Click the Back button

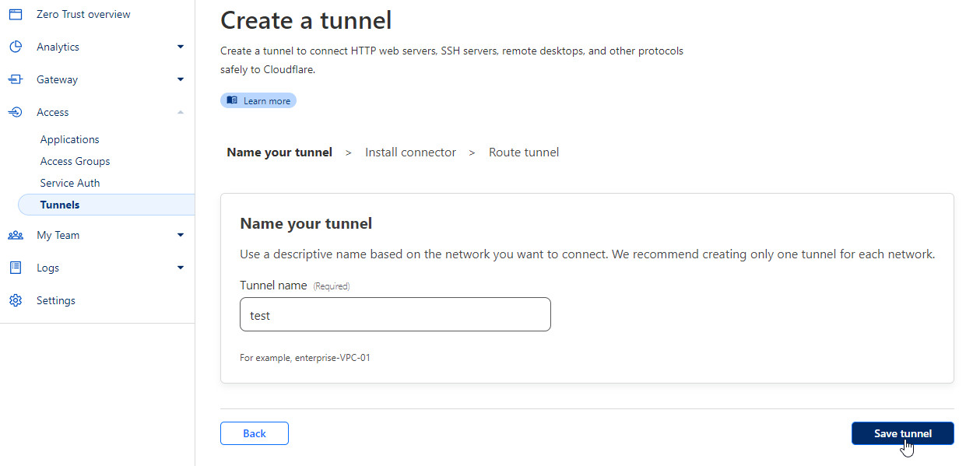tap(255, 433)
